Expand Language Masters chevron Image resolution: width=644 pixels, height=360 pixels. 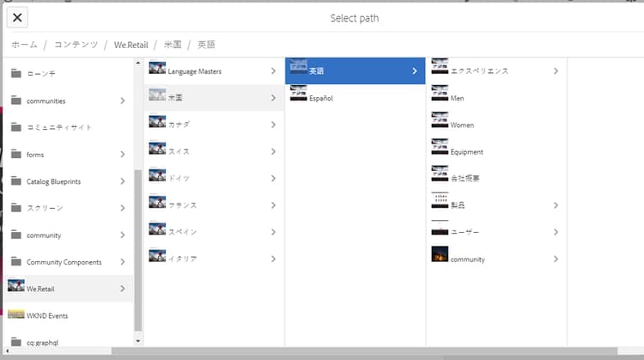(x=273, y=71)
